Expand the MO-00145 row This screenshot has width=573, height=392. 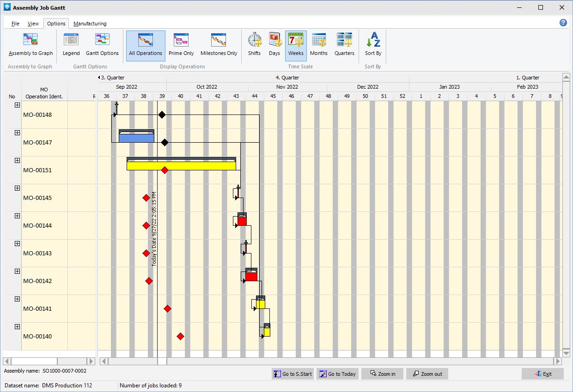coord(17,188)
